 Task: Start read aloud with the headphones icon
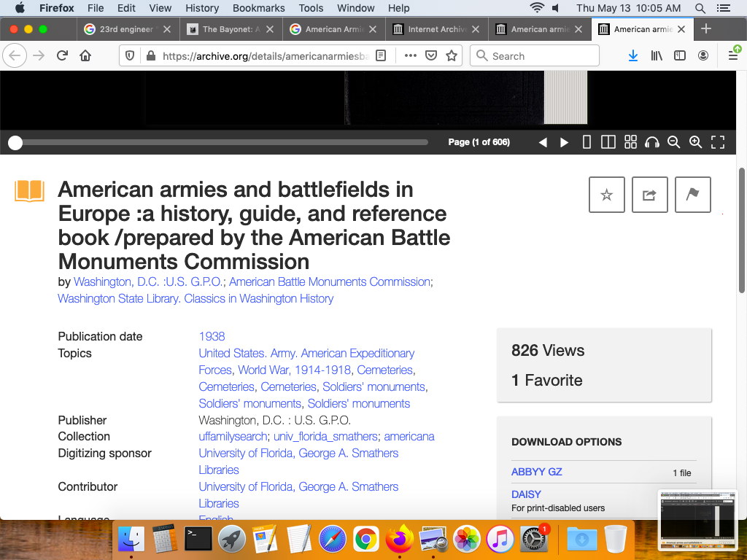click(652, 142)
